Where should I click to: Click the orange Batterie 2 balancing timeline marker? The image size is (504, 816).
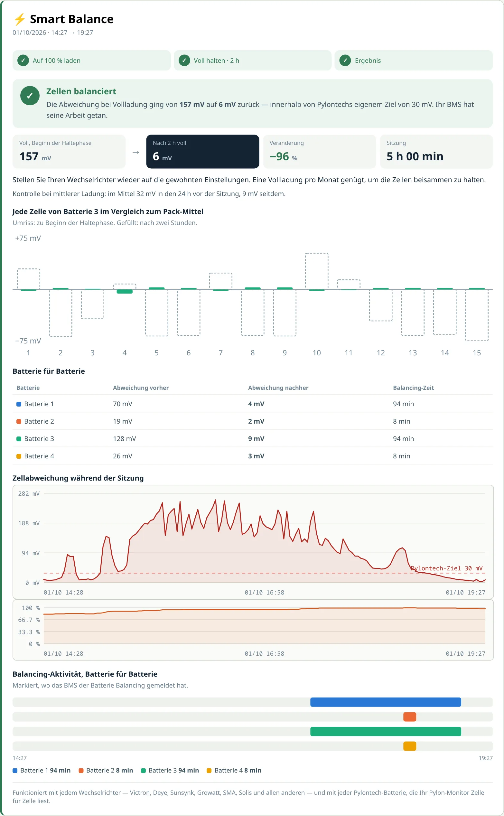410,717
